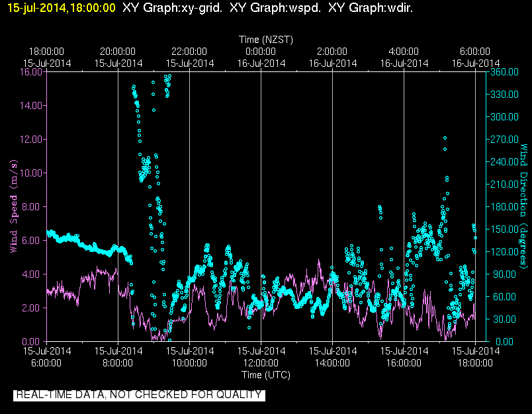Click the wind direction tick "270.00"
532x414 pixels.
(x=504, y=140)
